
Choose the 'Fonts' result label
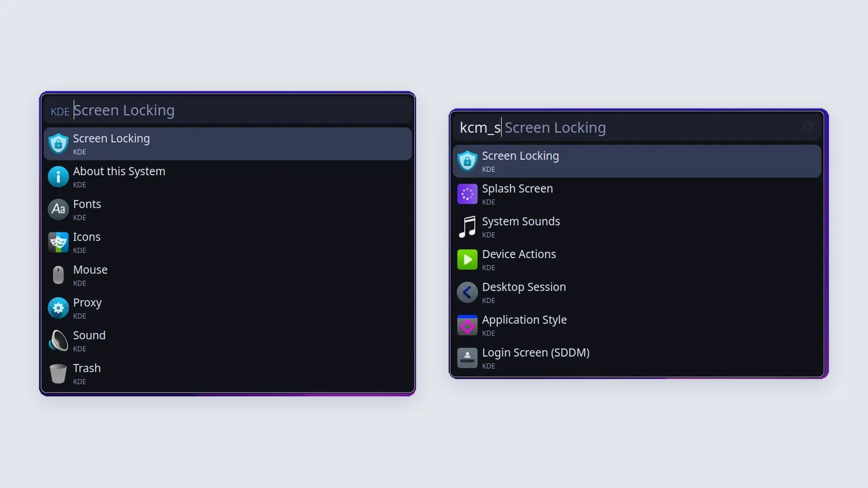tap(87, 204)
